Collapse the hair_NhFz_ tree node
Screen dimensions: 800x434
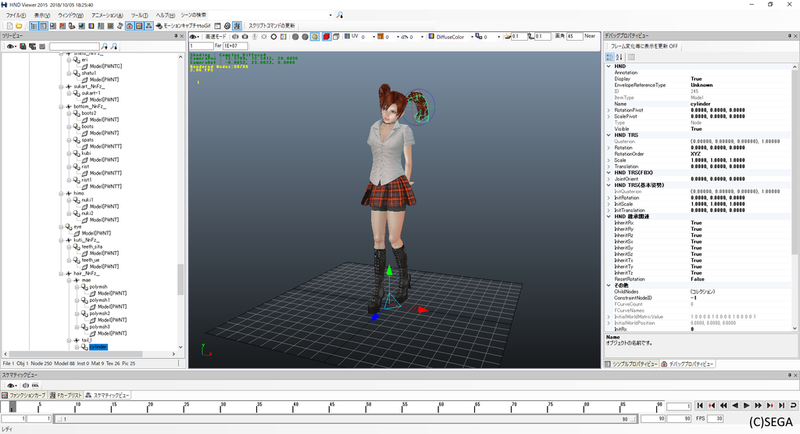tap(61, 273)
